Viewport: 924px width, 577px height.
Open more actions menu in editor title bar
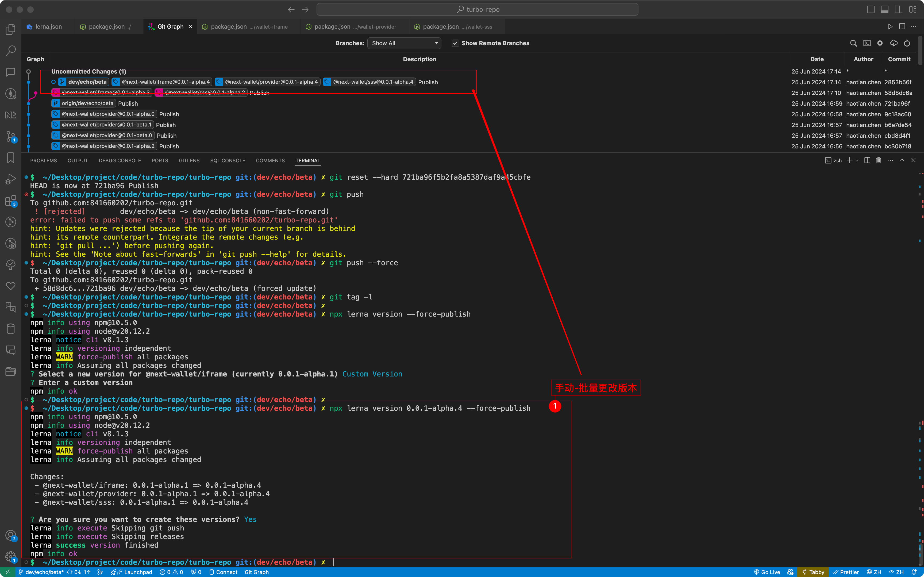point(913,26)
